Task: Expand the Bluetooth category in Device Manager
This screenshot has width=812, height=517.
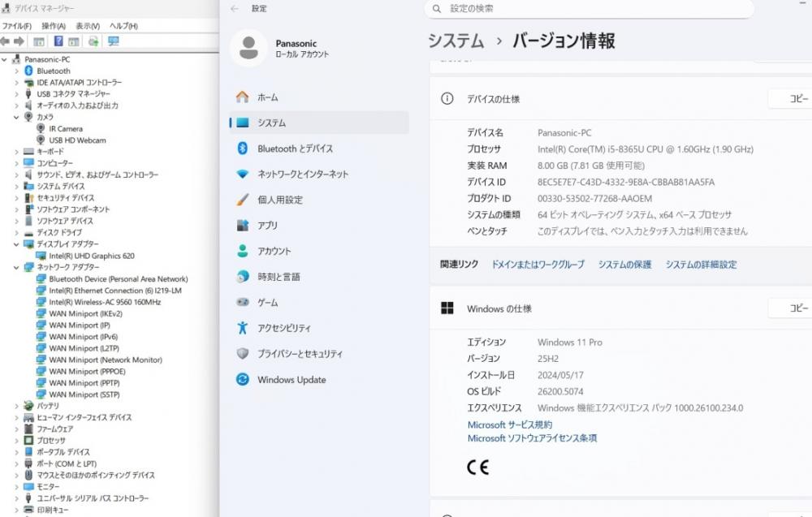Action: (x=16, y=71)
